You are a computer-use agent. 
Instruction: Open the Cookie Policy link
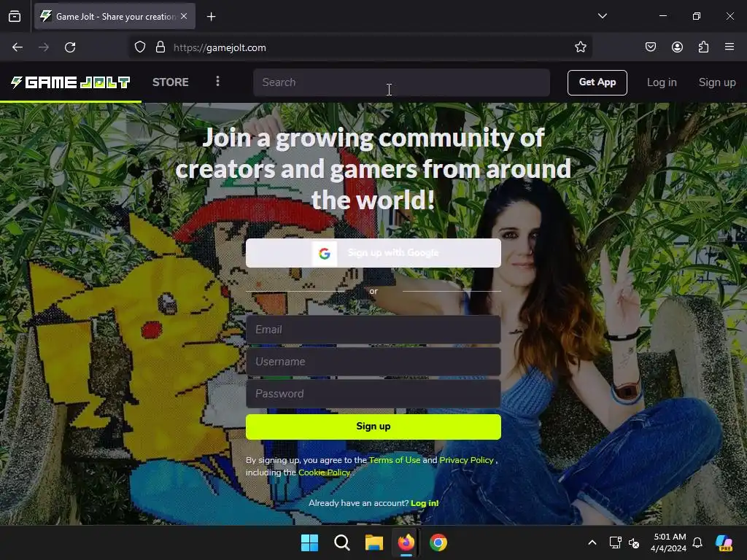point(325,472)
